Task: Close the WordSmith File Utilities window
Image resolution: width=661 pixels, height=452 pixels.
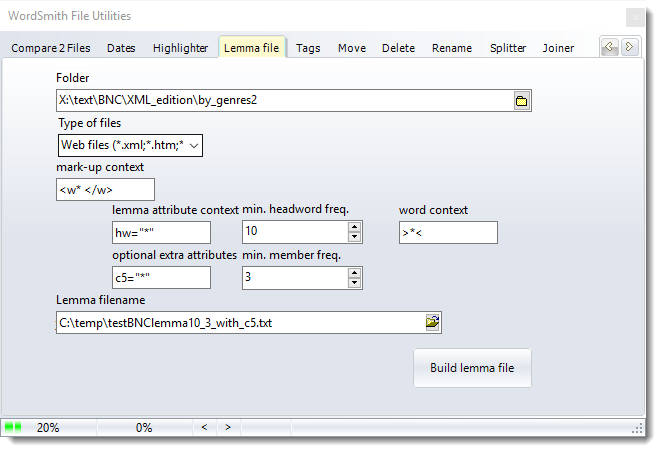Action: tap(635, 18)
